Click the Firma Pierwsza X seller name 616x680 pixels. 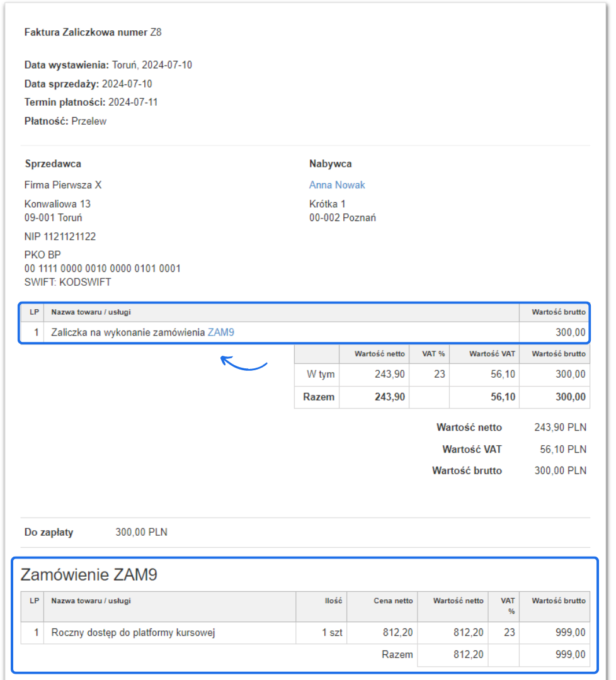coord(62,185)
